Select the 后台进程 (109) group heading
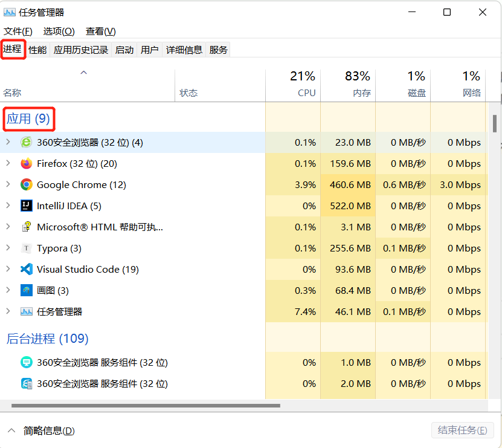Screen dimensions: 502x448 pyautogui.click(x=47, y=339)
